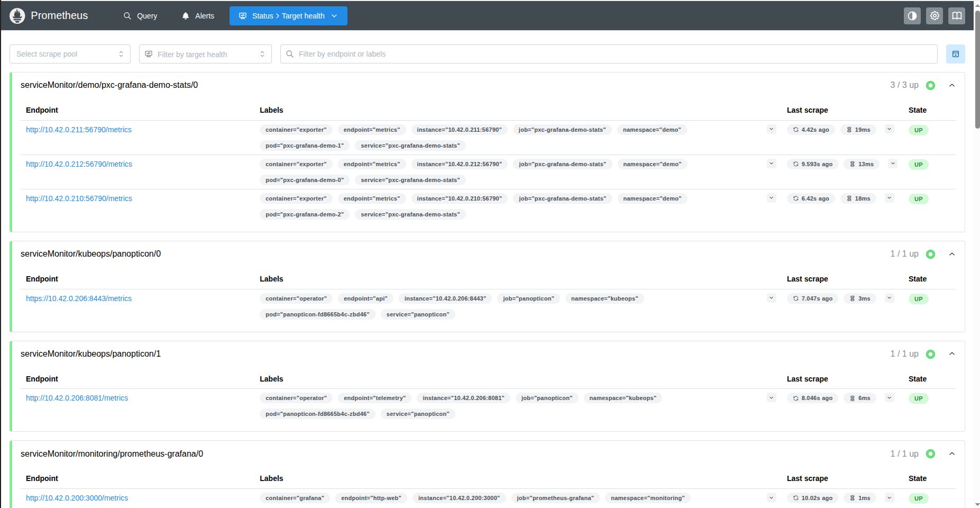Collapse the kubeops/panopticon/0 pool

pos(952,254)
